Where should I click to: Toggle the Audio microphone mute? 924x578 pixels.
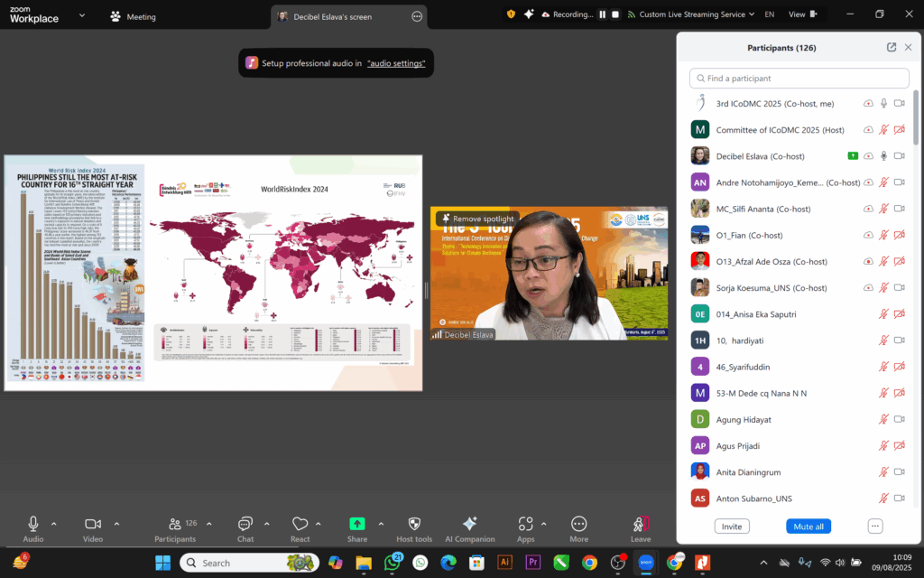pos(33,525)
